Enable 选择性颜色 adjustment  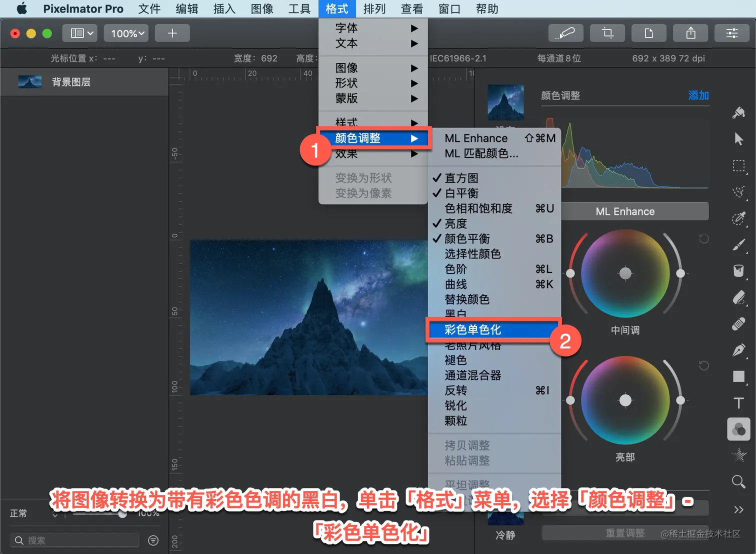coord(494,254)
